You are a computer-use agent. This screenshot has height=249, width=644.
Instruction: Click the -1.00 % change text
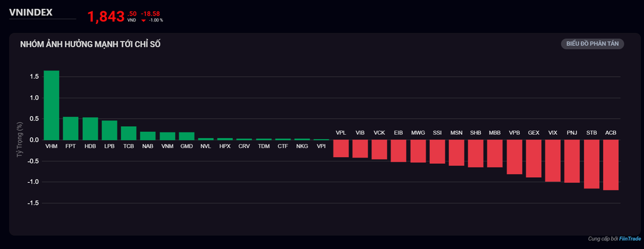coord(156,20)
